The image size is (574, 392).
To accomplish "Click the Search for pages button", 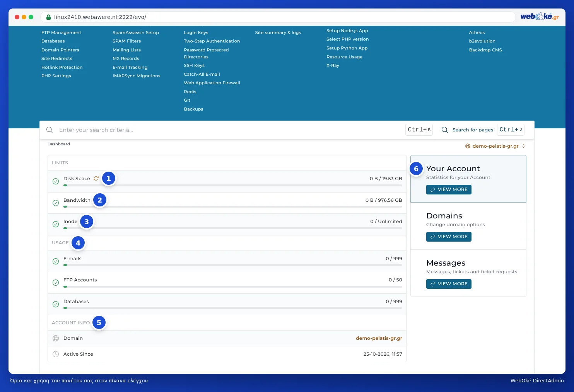I will [483, 130].
